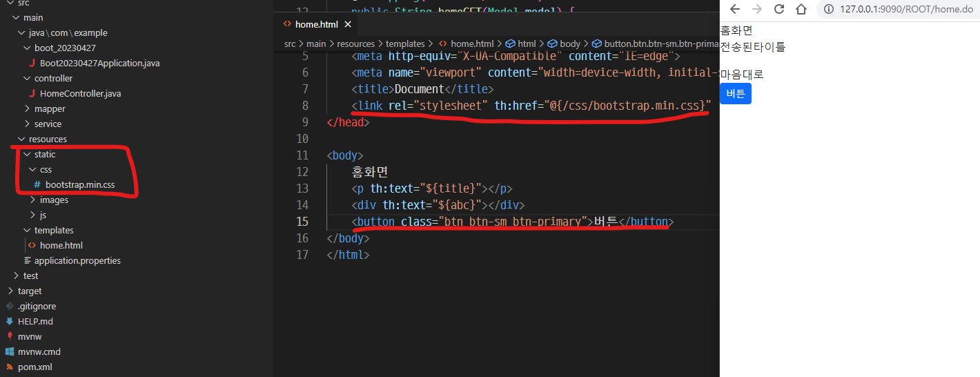Collapse the main folder
This screenshot has width=980, height=377.
pyautogui.click(x=15, y=17)
